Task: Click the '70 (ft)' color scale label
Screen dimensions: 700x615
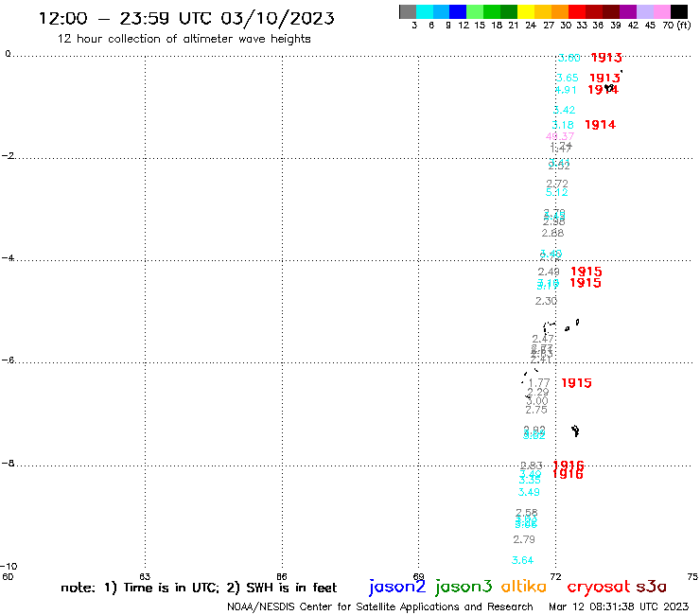Action: (676, 26)
